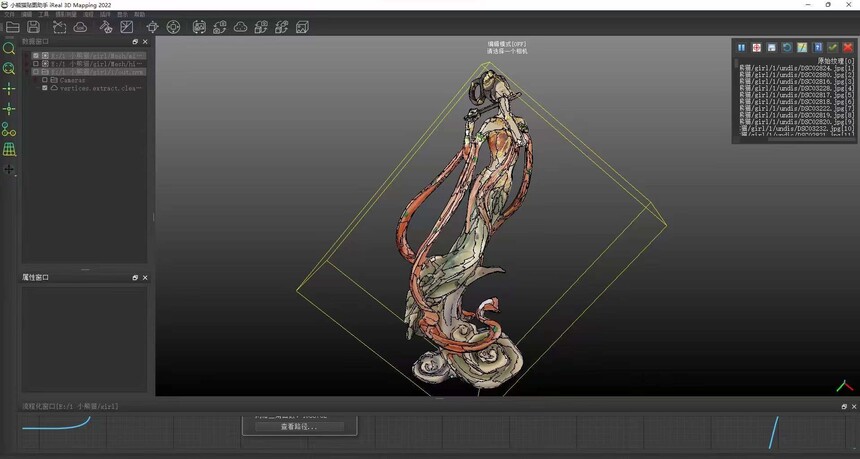
Task: Select the yellow grid mesh tool in sidebar
Action: (9, 149)
